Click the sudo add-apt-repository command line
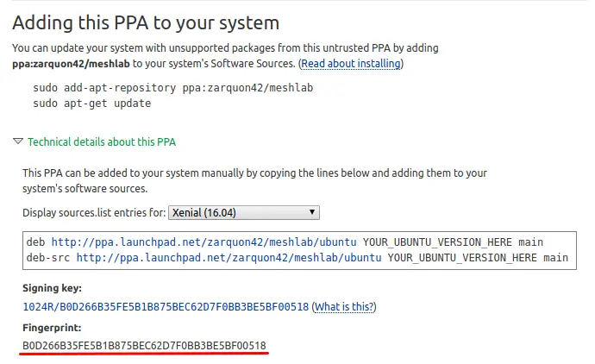This screenshot has height=364, width=595. pyautogui.click(x=173, y=88)
